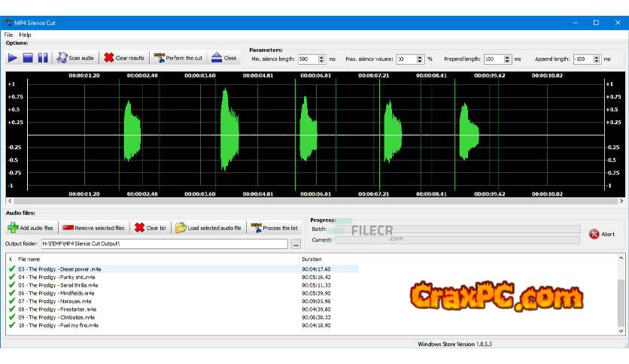Click Load selected audio file
The height and width of the screenshot is (364, 629).
[208, 228]
